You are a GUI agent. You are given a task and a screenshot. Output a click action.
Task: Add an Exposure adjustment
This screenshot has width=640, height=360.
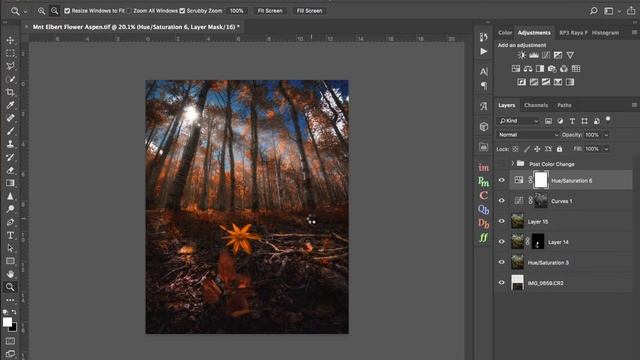pos(558,55)
